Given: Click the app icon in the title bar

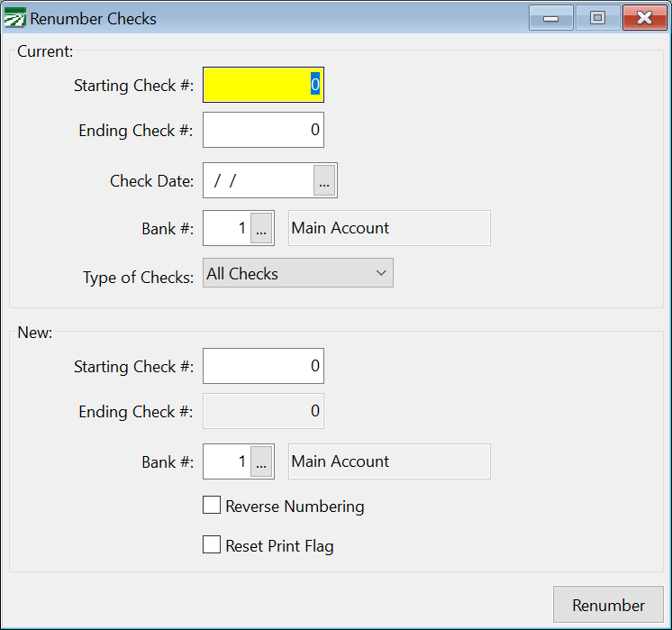Looking at the screenshot, I should pyautogui.click(x=15, y=18).
